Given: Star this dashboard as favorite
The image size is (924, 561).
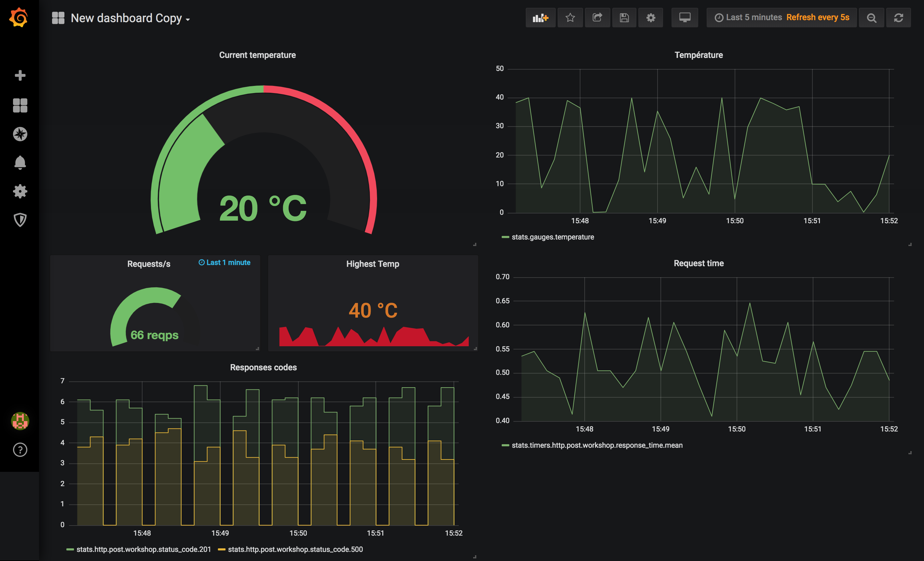Looking at the screenshot, I should 570,18.
